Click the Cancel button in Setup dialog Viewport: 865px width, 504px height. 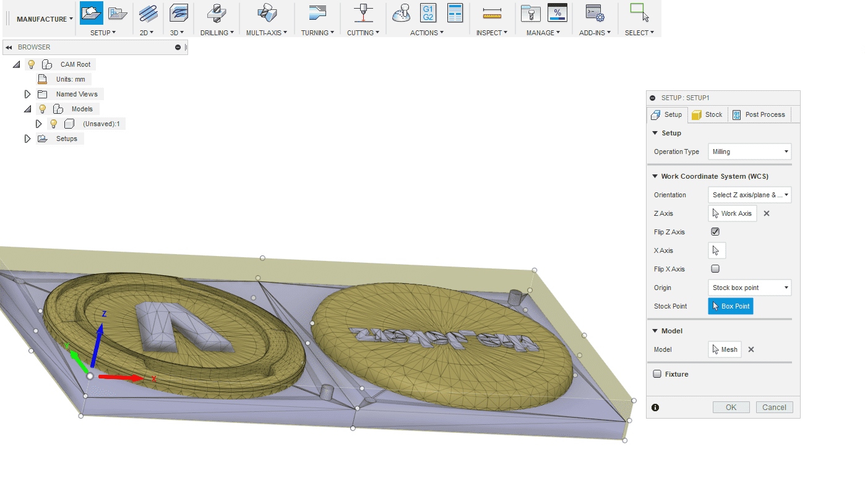click(x=774, y=407)
